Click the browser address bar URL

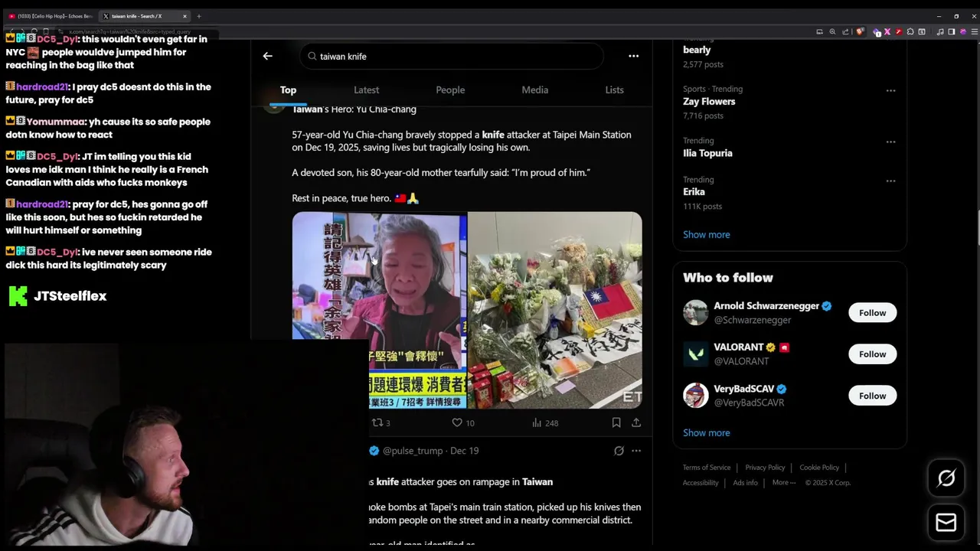click(x=130, y=32)
